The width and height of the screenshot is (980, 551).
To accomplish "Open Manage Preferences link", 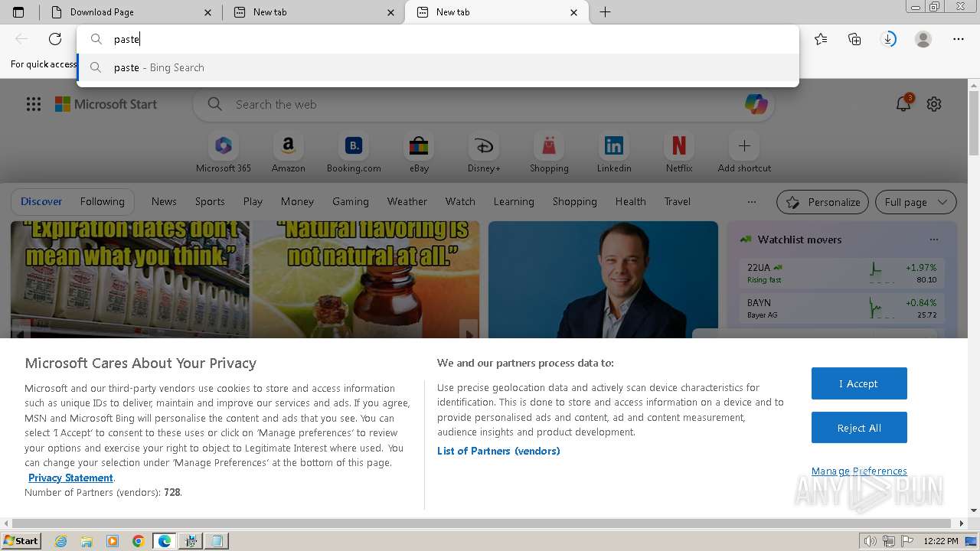I will (859, 471).
